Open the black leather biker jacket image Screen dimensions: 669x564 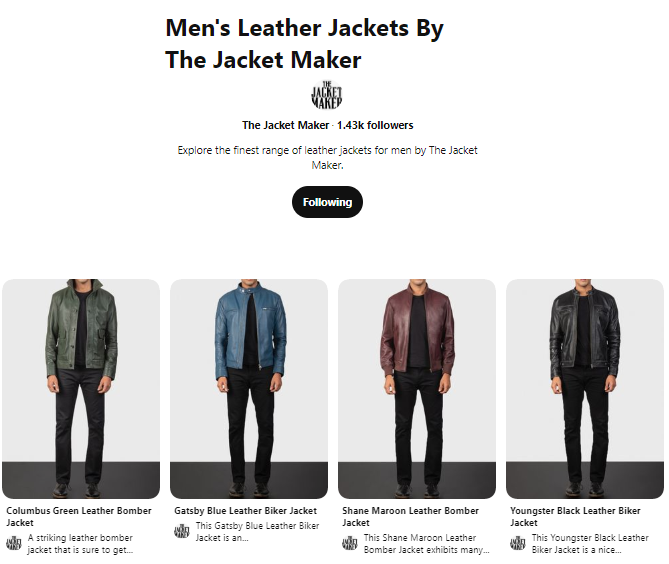[x=585, y=389]
